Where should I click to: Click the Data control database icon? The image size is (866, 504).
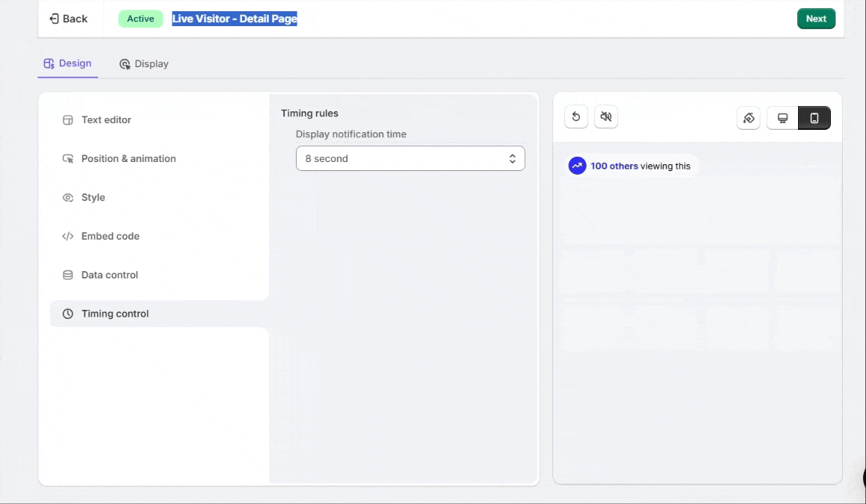tap(68, 275)
